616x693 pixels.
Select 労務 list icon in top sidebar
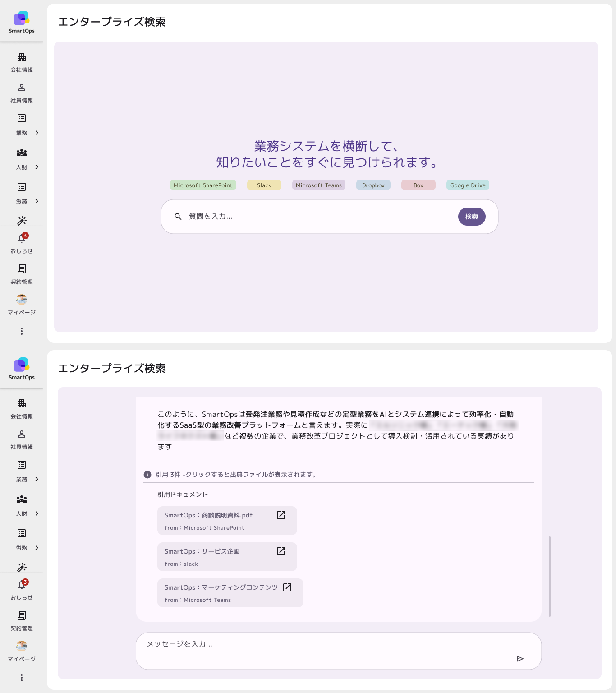(22, 187)
